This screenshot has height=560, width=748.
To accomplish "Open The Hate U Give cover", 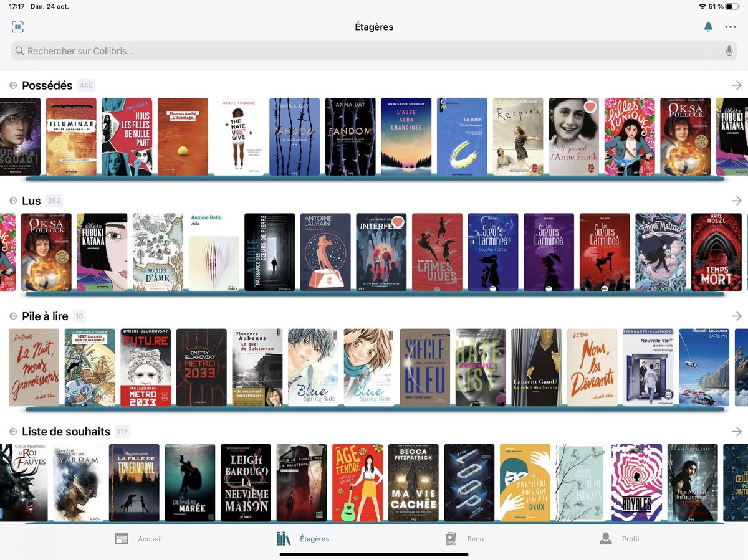I will pyautogui.click(x=239, y=136).
